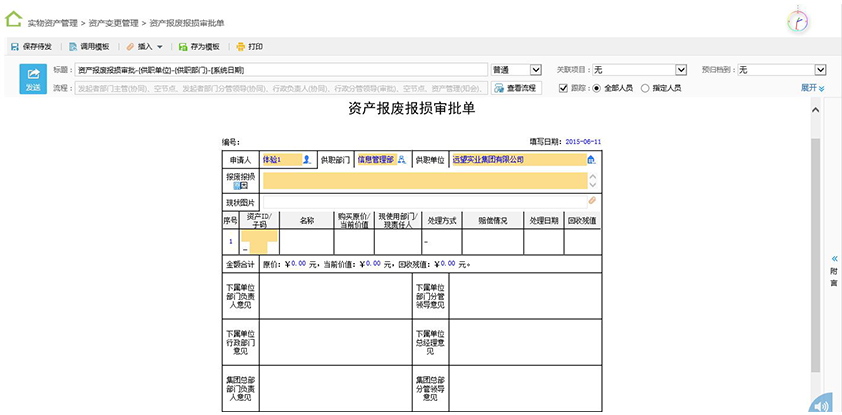Click the 回收残值 cell in row 1
The image size is (842, 415).
pyautogui.click(x=583, y=242)
